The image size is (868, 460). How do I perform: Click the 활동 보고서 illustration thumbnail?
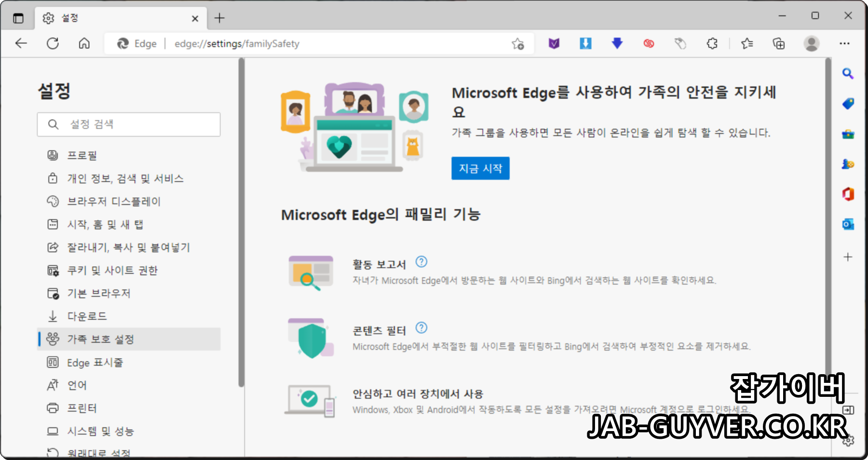(311, 273)
